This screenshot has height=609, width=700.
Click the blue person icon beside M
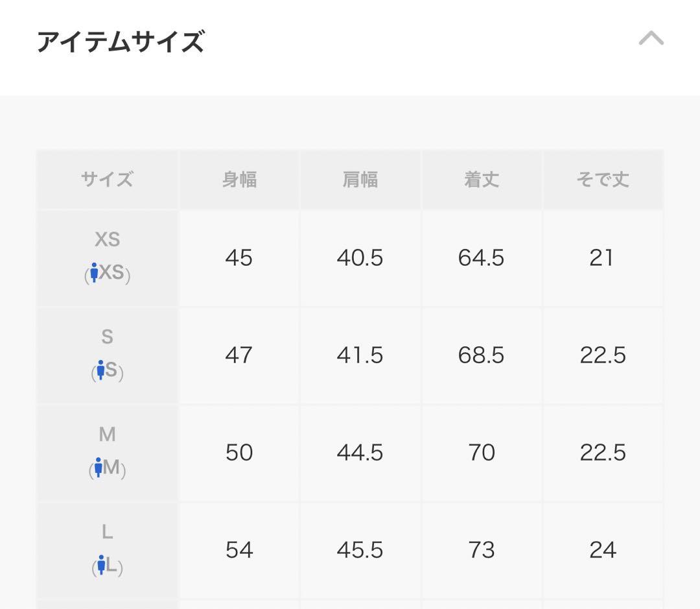pyautogui.click(x=99, y=468)
